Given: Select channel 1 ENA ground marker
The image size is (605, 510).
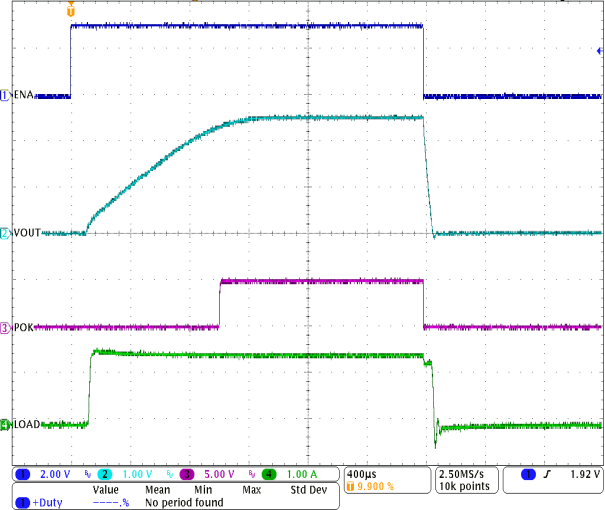Looking at the screenshot, I should 5,95.
